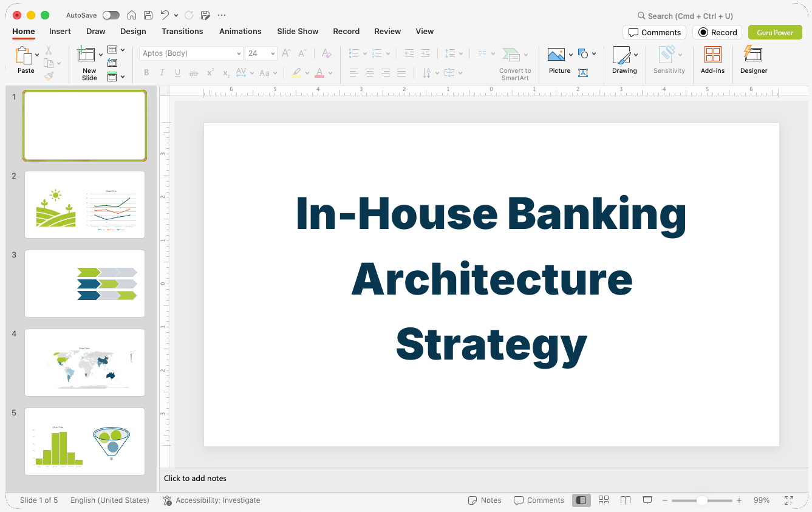Open the Animations tab
812x512 pixels.
[x=241, y=32]
